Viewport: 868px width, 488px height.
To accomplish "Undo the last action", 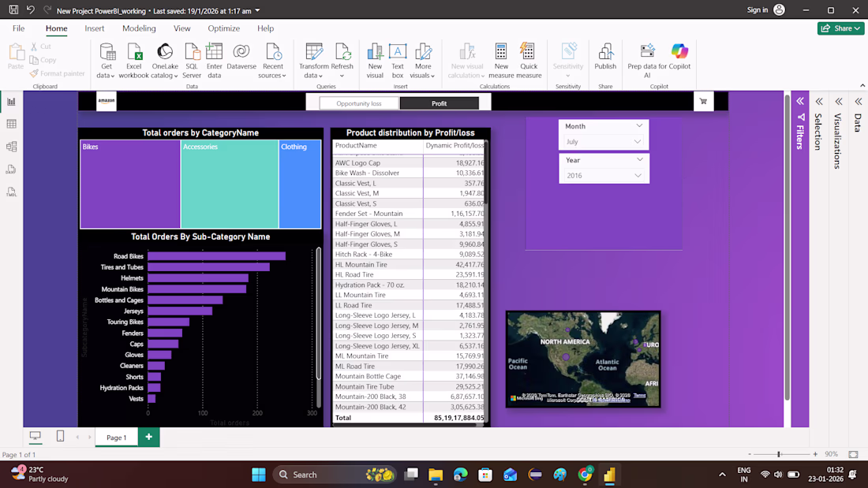I will [31, 10].
